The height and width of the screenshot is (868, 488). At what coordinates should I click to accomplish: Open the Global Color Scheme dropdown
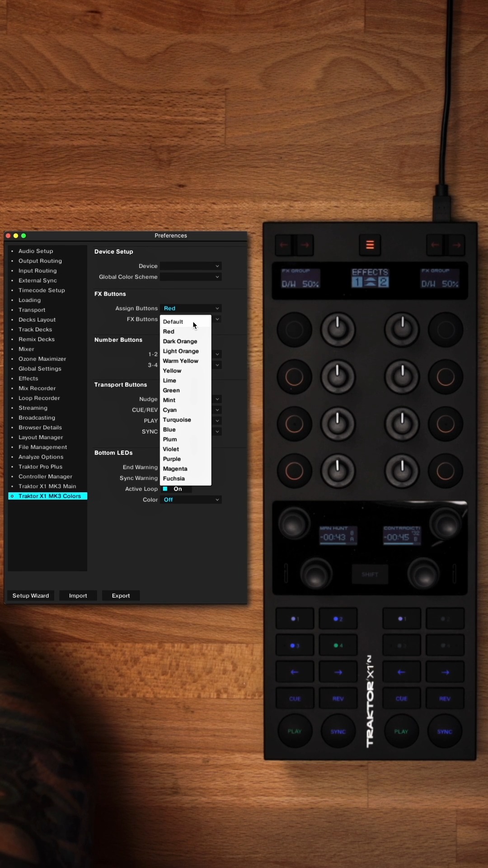pyautogui.click(x=191, y=277)
